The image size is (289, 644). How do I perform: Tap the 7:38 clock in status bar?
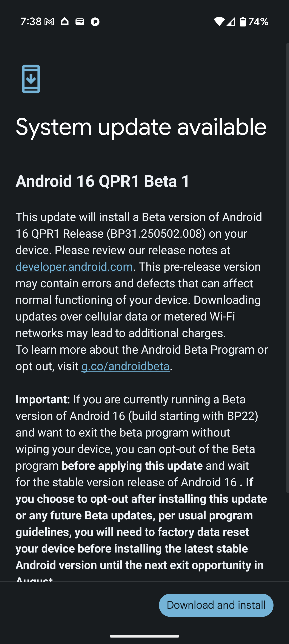31,22
